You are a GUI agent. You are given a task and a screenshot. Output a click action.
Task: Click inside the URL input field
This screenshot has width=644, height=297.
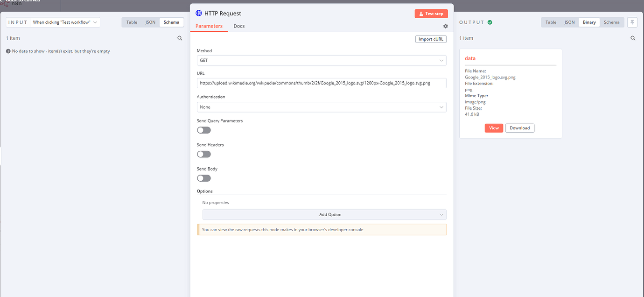[x=322, y=83]
